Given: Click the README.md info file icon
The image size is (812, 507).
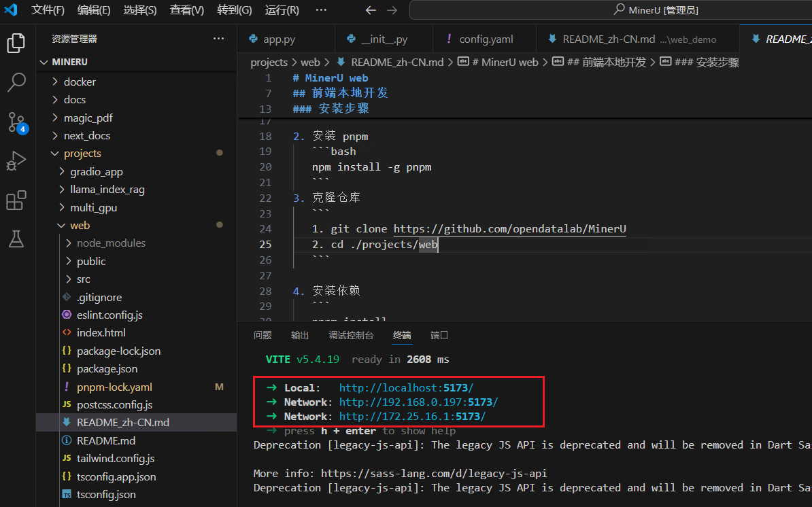Looking at the screenshot, I should coord(66,440).
